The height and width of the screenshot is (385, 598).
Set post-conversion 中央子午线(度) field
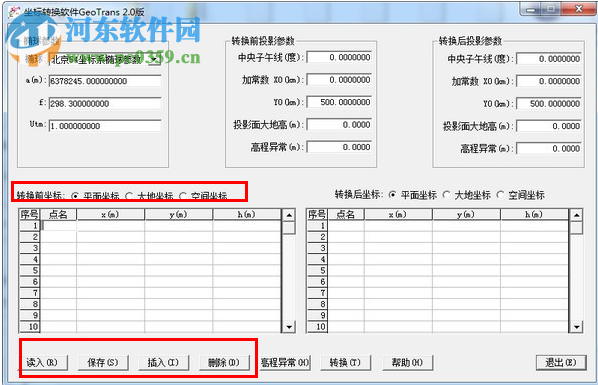tap(549, 59)
